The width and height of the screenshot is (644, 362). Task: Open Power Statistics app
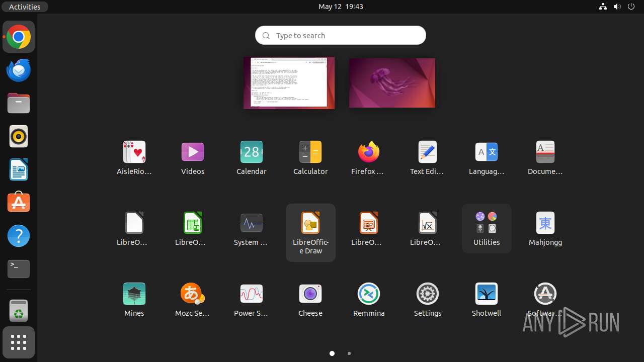252,299
